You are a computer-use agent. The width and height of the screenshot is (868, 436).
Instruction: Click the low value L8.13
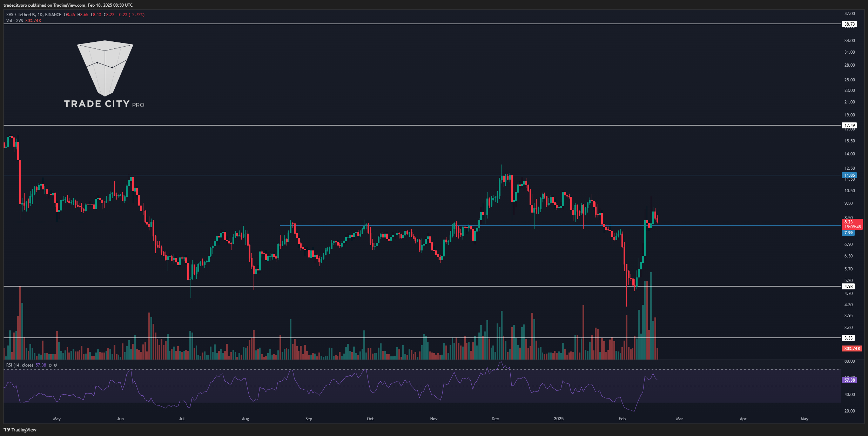coord(96,15)
